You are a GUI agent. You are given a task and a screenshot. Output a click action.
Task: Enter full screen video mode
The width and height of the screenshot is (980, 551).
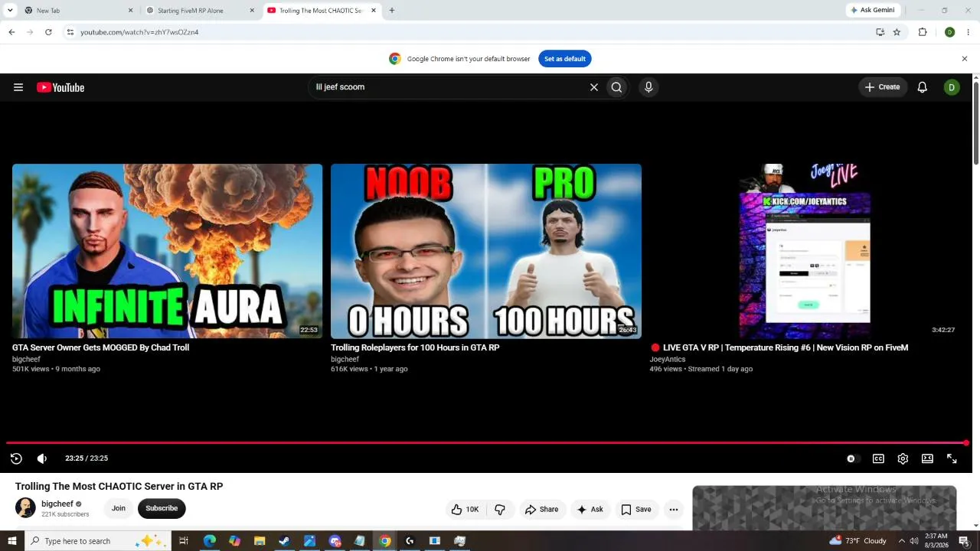click(952, 458)
